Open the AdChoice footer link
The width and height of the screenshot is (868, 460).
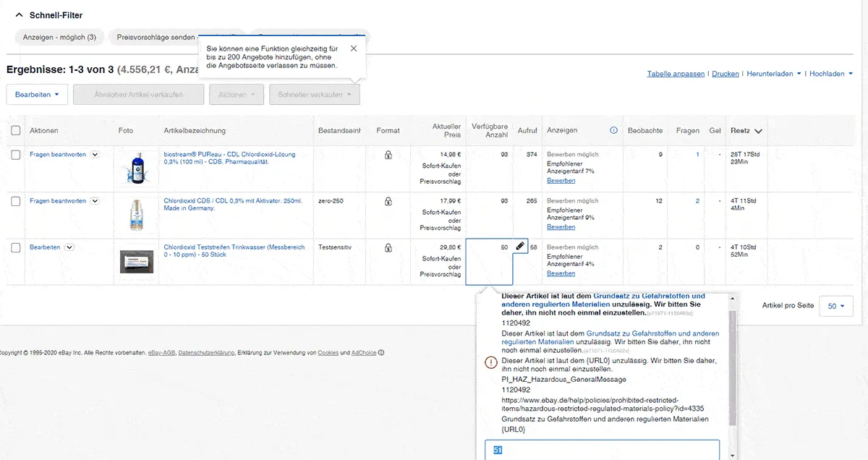coord(364,353)
